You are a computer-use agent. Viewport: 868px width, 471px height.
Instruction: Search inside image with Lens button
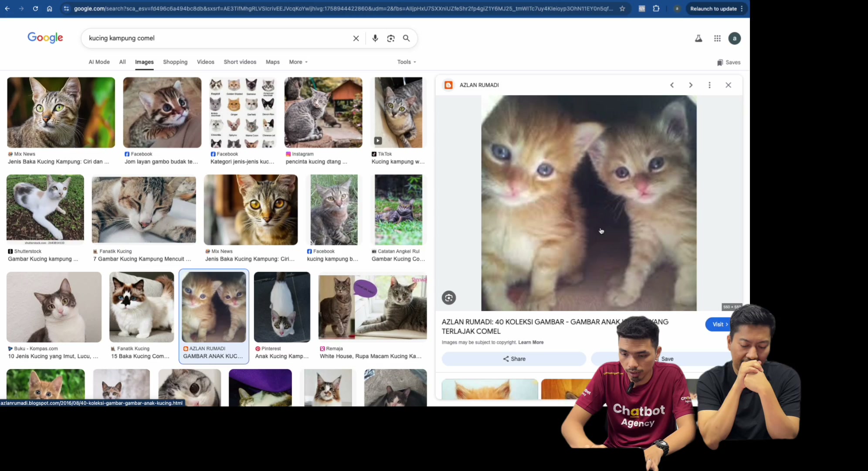(x=449, y=298)
